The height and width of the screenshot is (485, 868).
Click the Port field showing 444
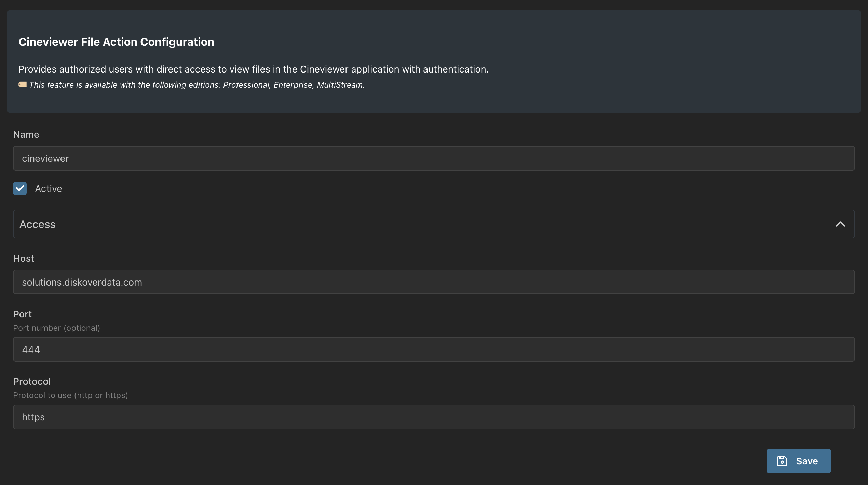coord(434,349)
